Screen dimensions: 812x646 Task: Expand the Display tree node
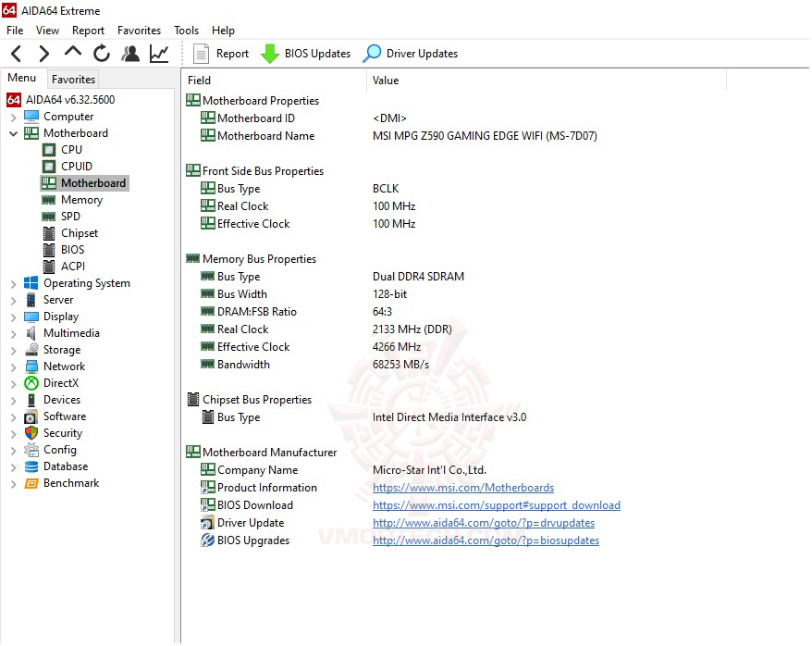(14, 317)
